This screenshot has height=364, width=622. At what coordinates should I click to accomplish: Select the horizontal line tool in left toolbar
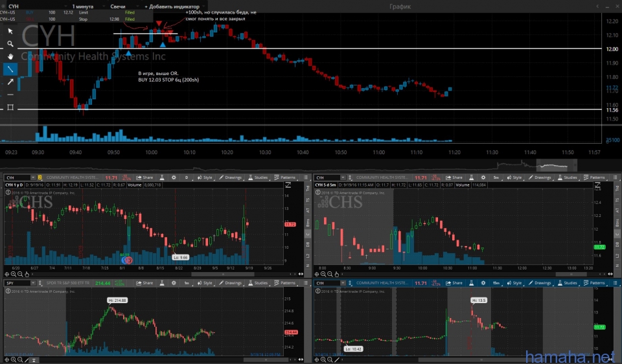click(10, 95)
